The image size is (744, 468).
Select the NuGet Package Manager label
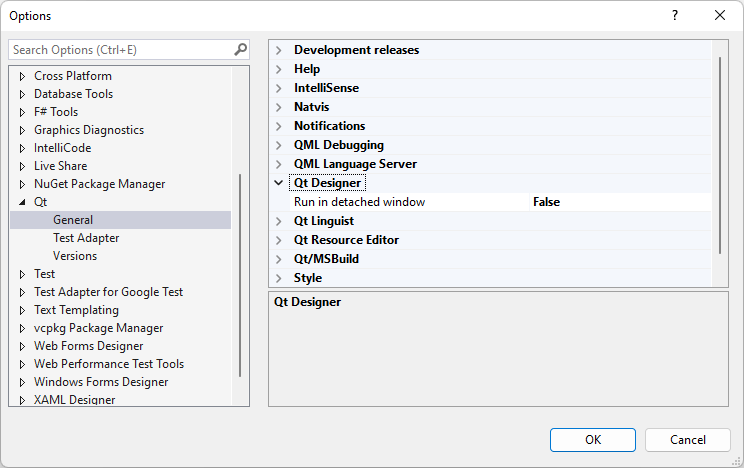[99, 184]
